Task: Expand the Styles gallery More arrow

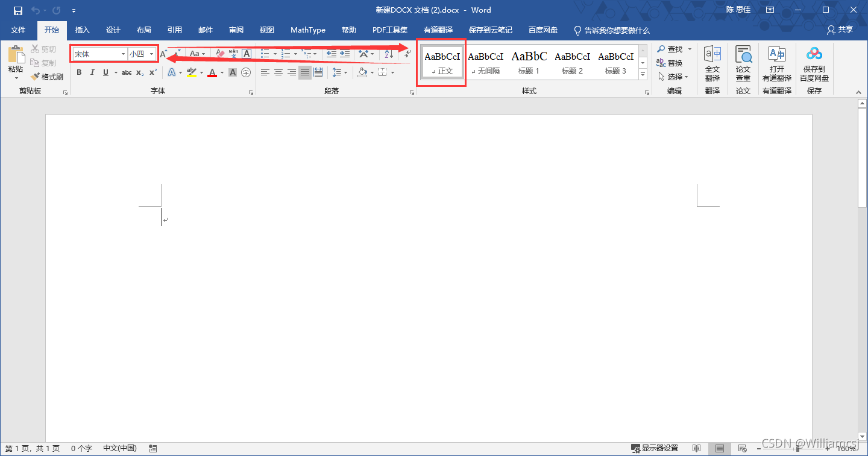Action: coord(643,75)
